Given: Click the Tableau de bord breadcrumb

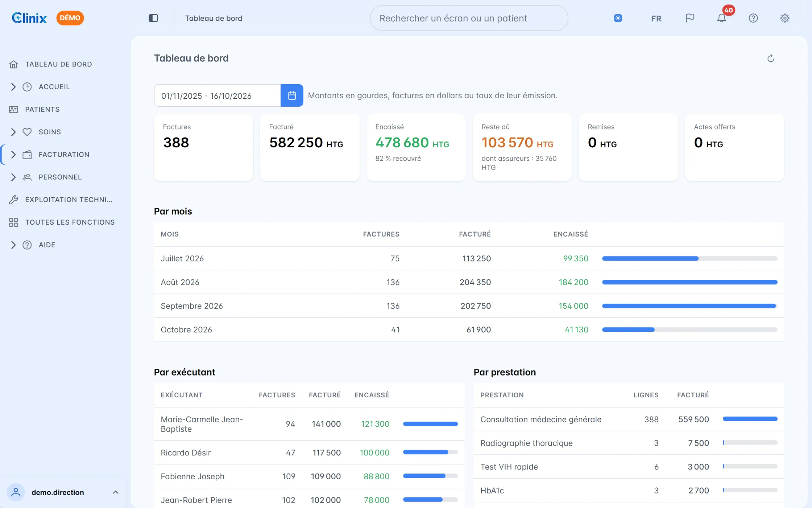Looking at the screenshot, I should pos(214,18).
